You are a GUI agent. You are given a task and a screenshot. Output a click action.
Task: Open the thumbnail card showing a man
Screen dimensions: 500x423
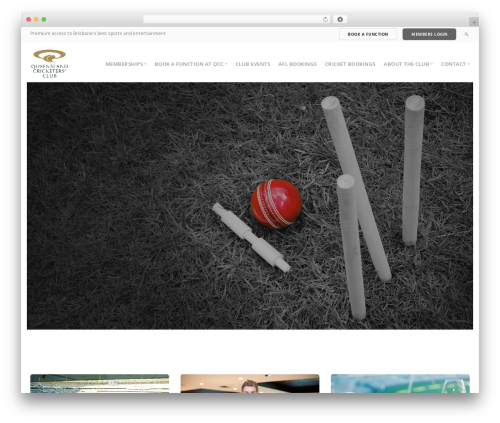(250, 384)
